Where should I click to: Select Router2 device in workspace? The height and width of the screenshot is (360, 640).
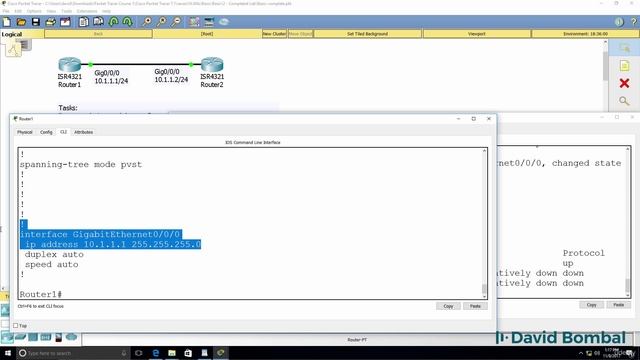pos(212,65)
